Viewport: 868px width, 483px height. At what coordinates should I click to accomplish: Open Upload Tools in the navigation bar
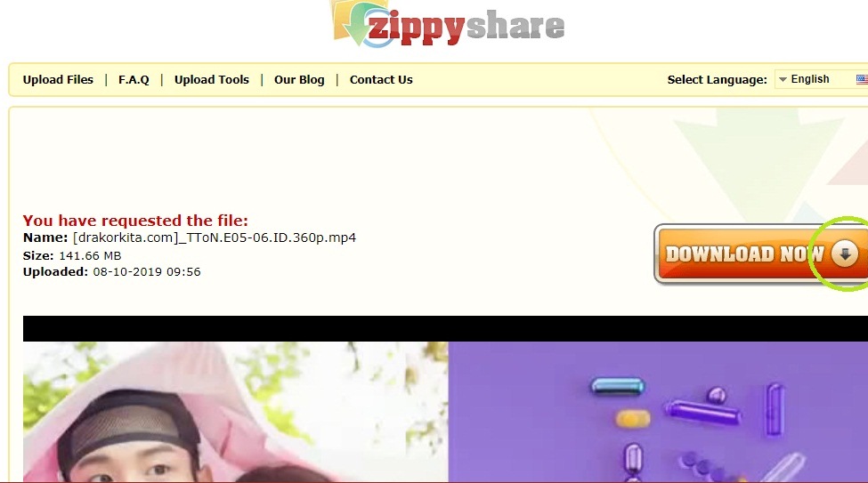[212, 80]
